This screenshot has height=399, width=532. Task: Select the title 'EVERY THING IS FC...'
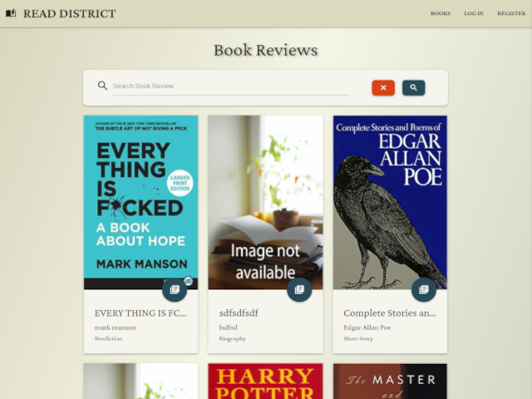click(140, 313)
